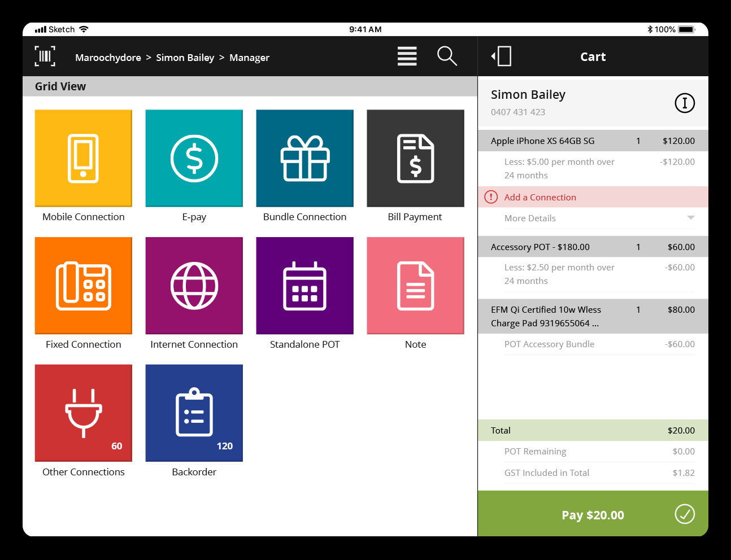
Task: Tap the barcode scanner icon
Action: pyautogui.click(x=45, y=56)
